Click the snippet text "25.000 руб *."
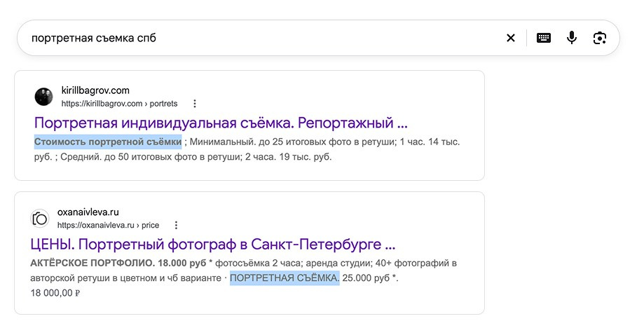Image resolution: width=644 pixels, height=328 pixels. click(371, 278)
